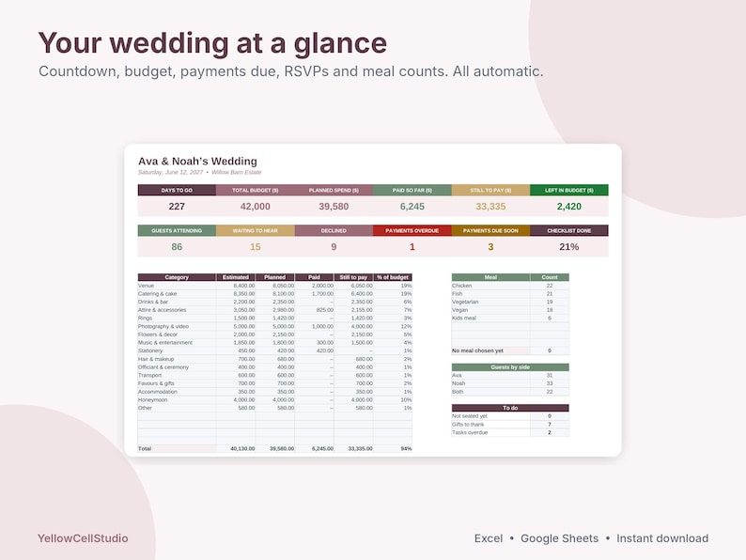Click the GUESTS ATTENDING header tile

pyautogui.click(x=177, y=231)
